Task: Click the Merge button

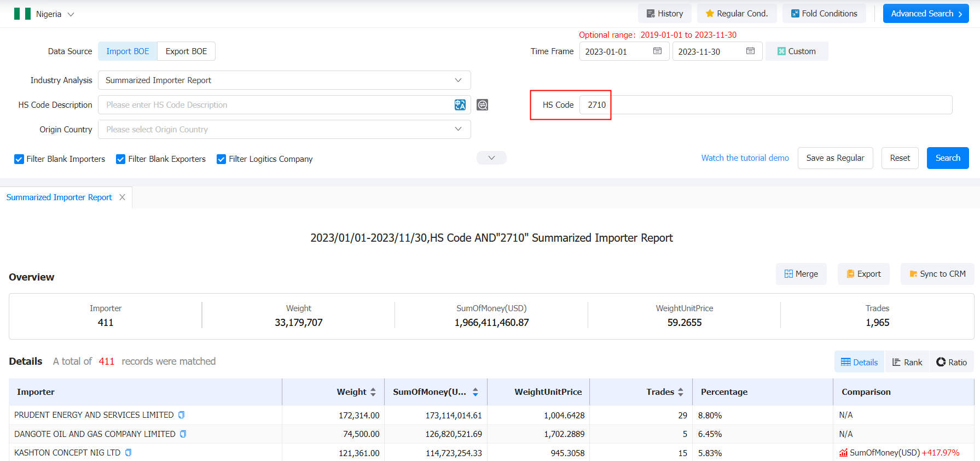Action: point(801,273)
